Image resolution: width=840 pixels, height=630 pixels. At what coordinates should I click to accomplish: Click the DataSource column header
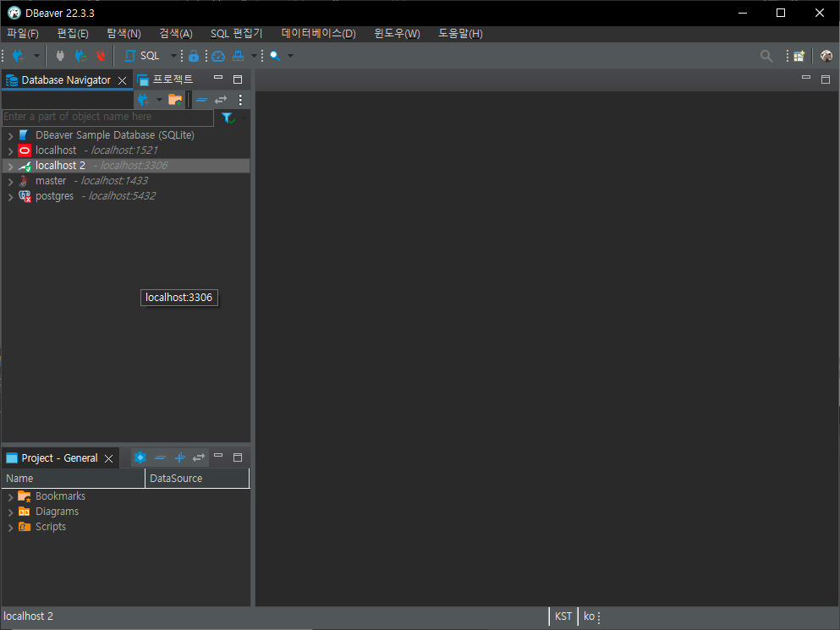[x=197, y=479]
